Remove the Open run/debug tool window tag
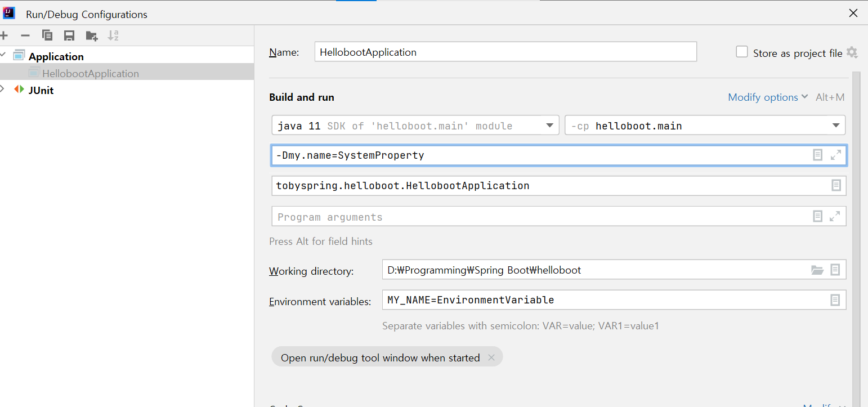Image resolution: width=868 pixels, height=407 pixels. pos(491,357)
